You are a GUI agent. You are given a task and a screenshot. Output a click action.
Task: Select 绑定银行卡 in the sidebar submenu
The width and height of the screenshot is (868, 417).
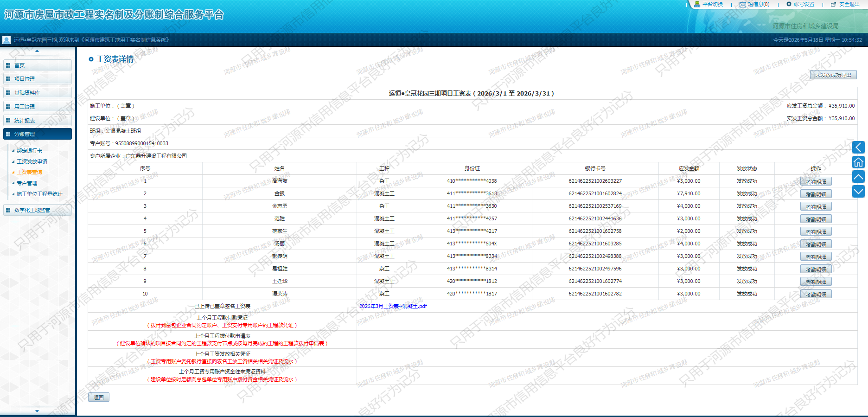click(x=29, y=151)
